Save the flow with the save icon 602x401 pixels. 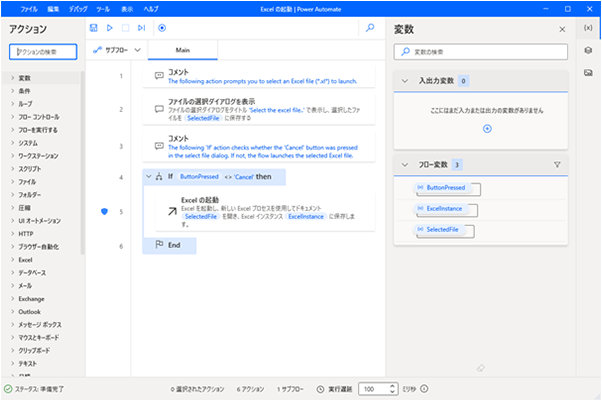[x=93, y=28]
